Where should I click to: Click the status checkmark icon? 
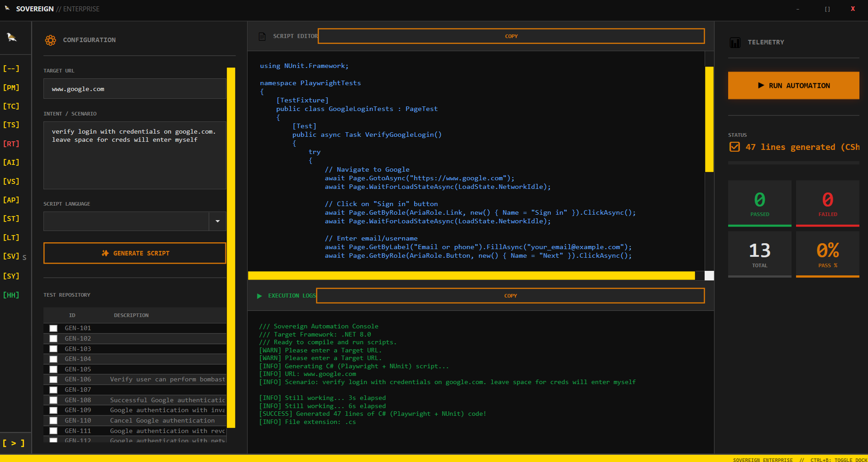pyautogui.click(x=734, y=147)
